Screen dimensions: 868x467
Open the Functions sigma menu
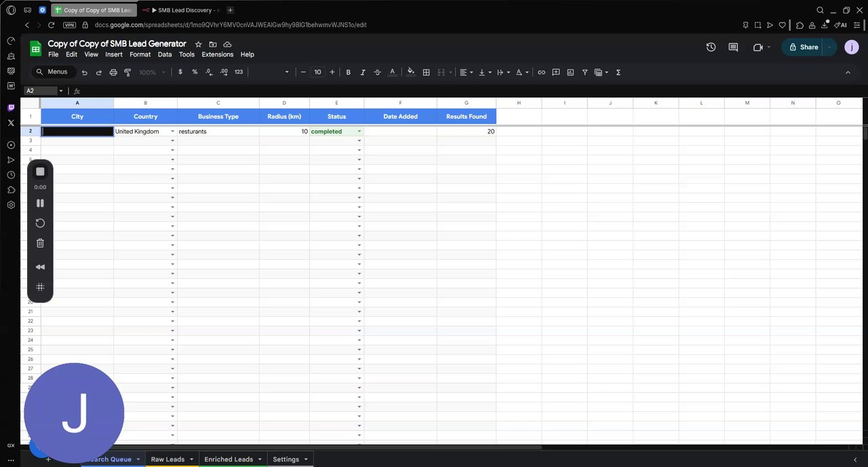tap(618, 72)
